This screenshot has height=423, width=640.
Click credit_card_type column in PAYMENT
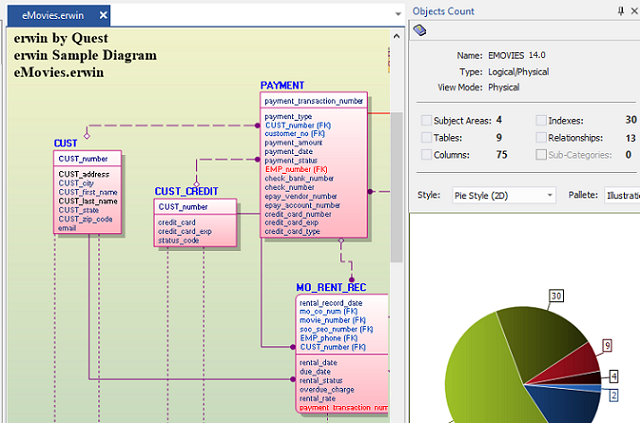(x=292, y=232)
